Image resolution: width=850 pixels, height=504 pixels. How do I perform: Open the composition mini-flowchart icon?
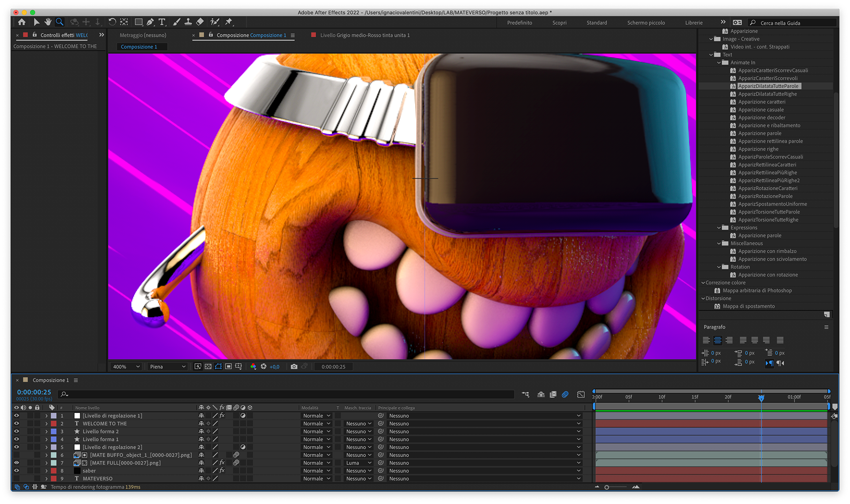point(525,394)
